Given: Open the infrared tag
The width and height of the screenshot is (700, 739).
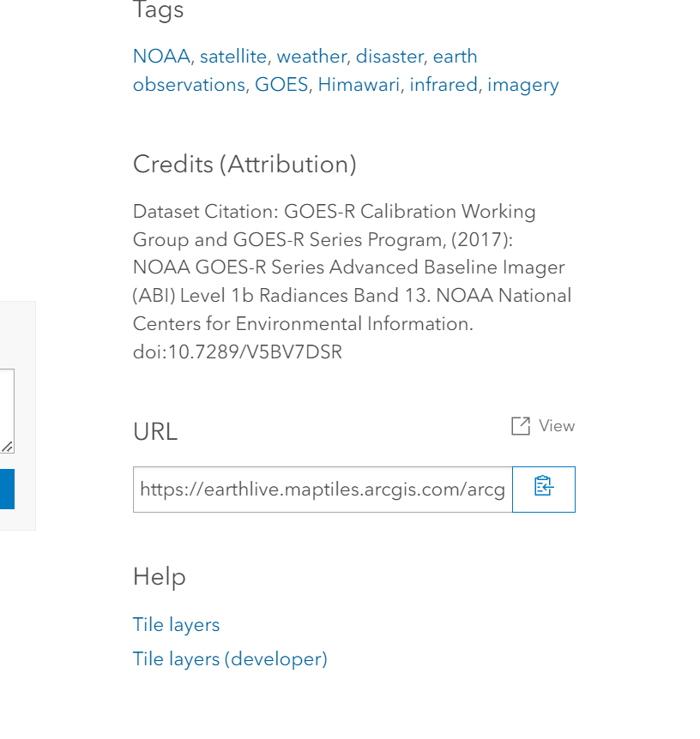Looking at the screenshot, I should tap(444, 84).
